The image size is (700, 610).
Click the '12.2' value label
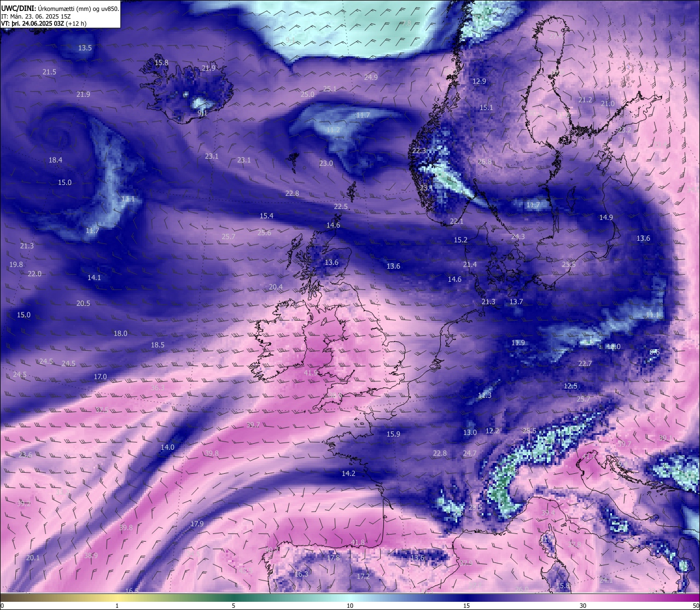pyautogui.click(x=492, y=431)
